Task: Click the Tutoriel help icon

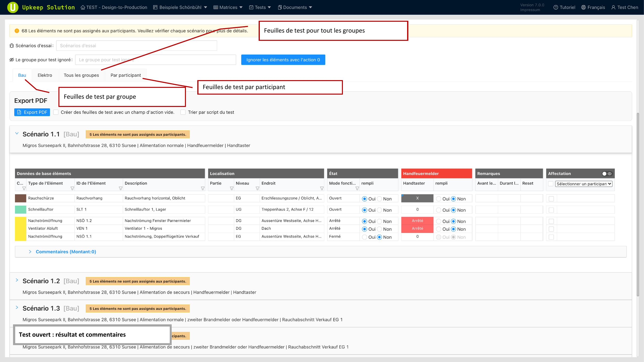Action: click(x=555, y=7)
